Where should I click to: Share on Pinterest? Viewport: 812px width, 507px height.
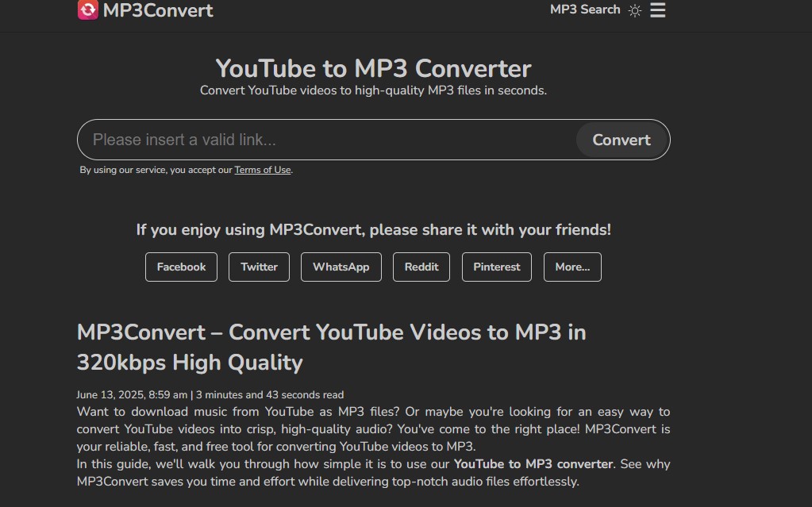coord(497,267)
